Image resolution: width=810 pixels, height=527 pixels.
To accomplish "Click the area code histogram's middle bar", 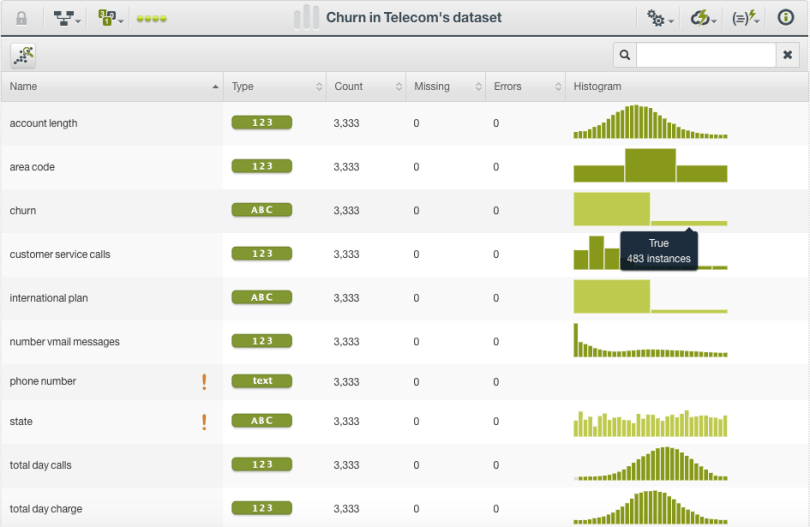I will [x=650, y=166].
